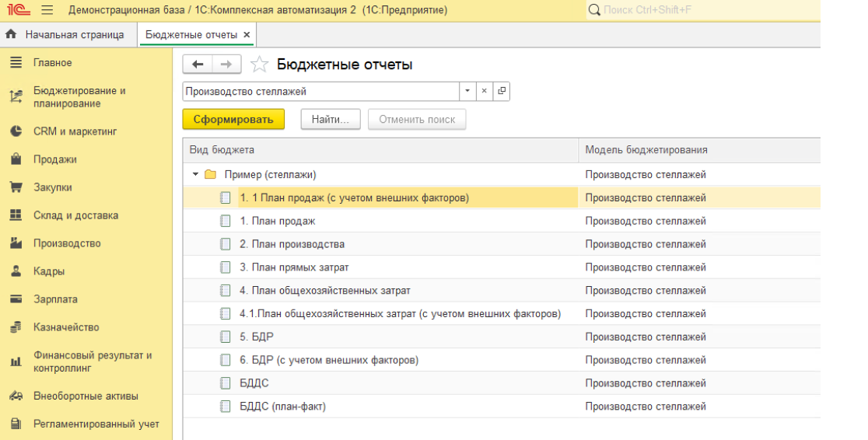Click the document icon of row 5. БДР
The height and width of the screenshot is (440, 868).
click(225, 337)
